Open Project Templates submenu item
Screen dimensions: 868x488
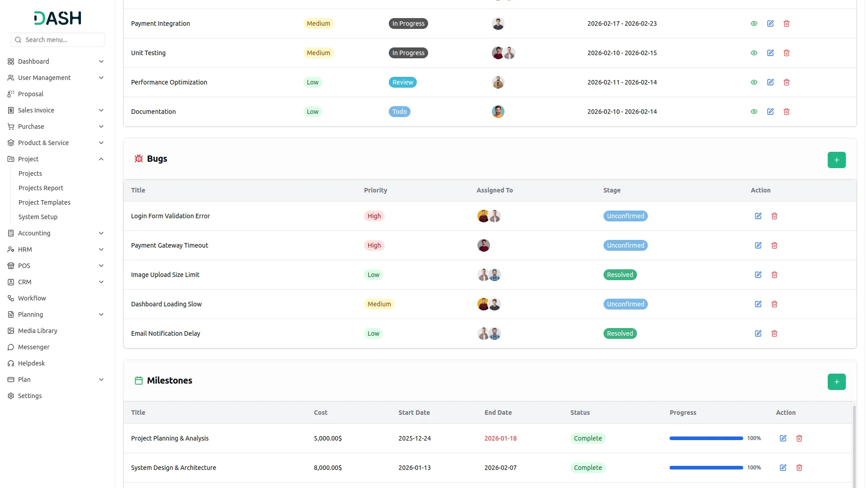(44, 202)
